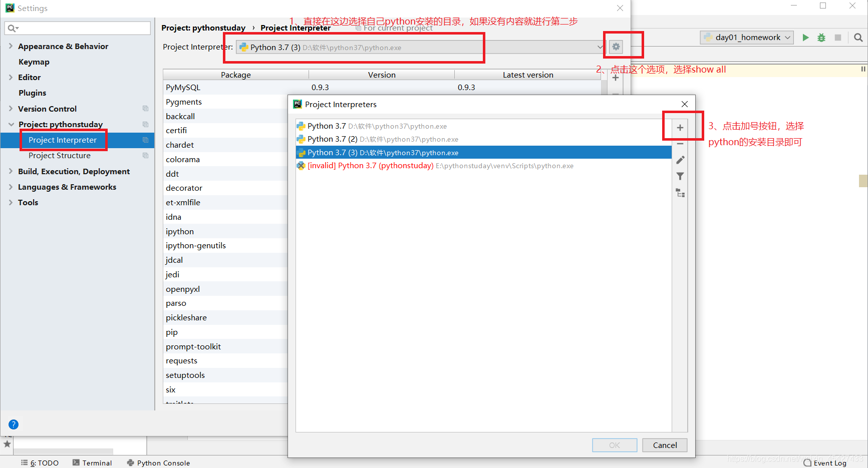The image size is (868, 468).
Task: Click the help question mark icon
Action: pyautogui.click(x=14, y=424)
